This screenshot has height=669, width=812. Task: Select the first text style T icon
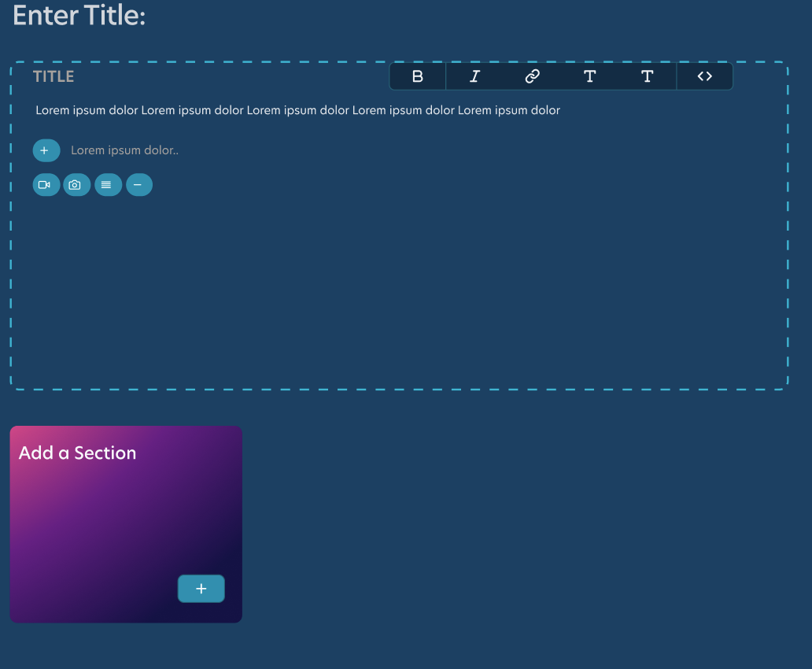pyautogui.click(x=589, y=76)
